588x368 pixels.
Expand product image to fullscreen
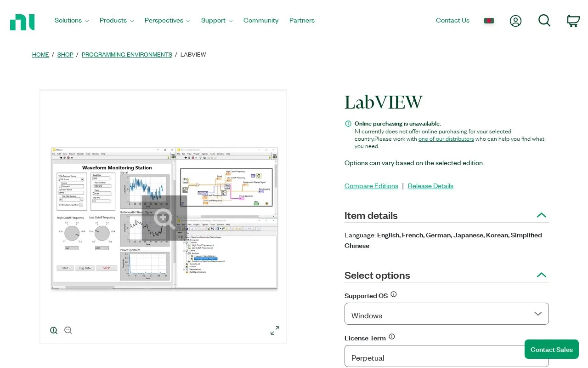tap(275, 330)
